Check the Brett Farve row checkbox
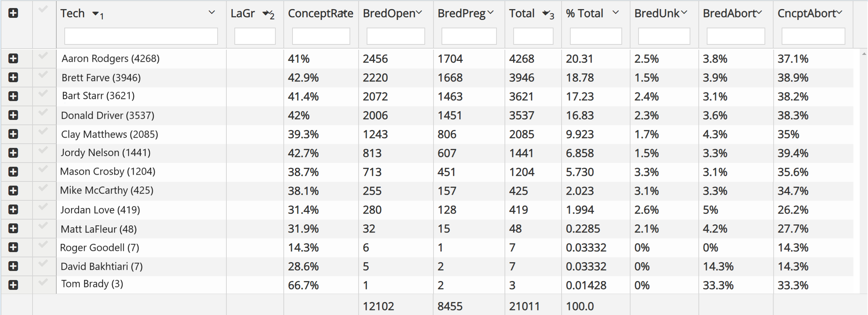Viewport: 868px width, 315px height. 43,75
